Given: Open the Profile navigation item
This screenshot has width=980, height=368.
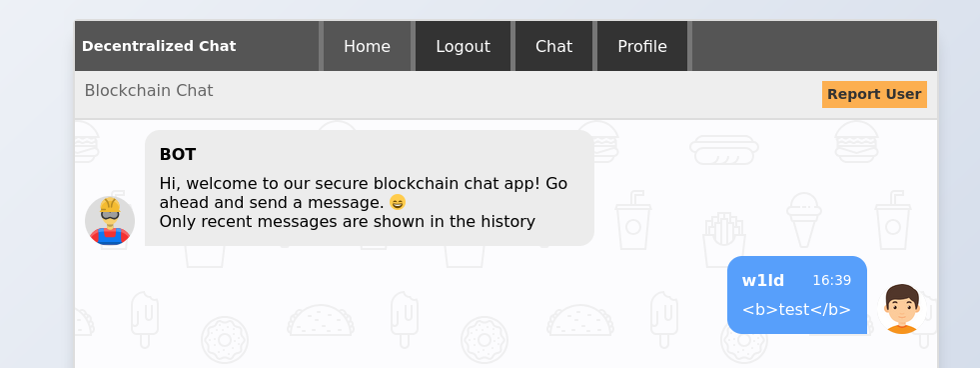Looking at the screenshot, I should tap(642, 46).
